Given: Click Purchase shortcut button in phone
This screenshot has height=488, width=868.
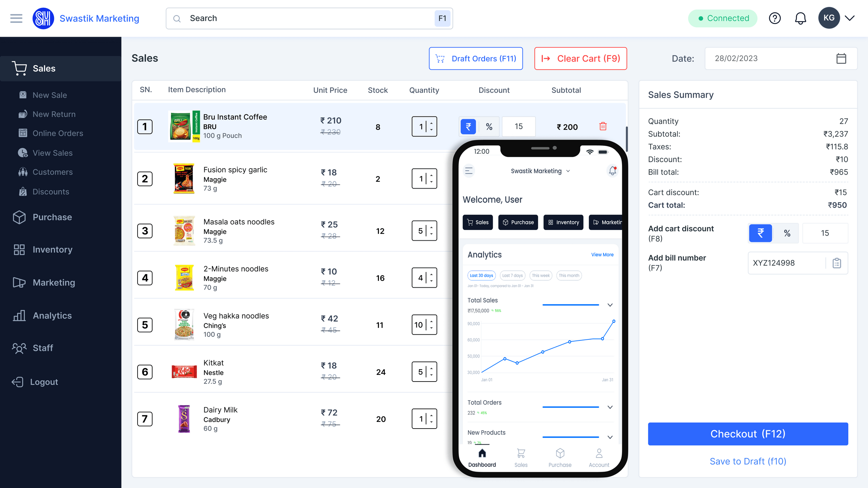Looking at the screenshot, I should pos(518,222).
